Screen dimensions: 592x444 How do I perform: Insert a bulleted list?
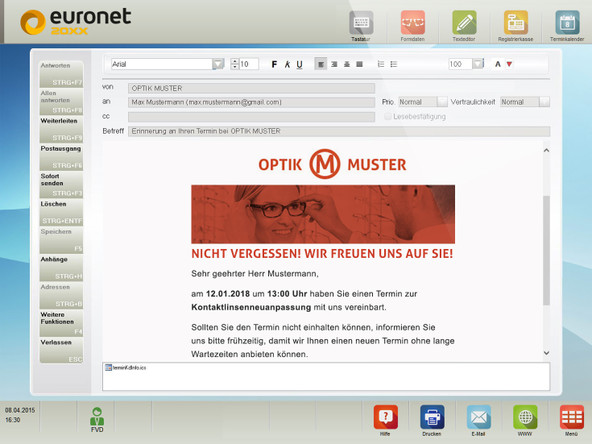394,64
